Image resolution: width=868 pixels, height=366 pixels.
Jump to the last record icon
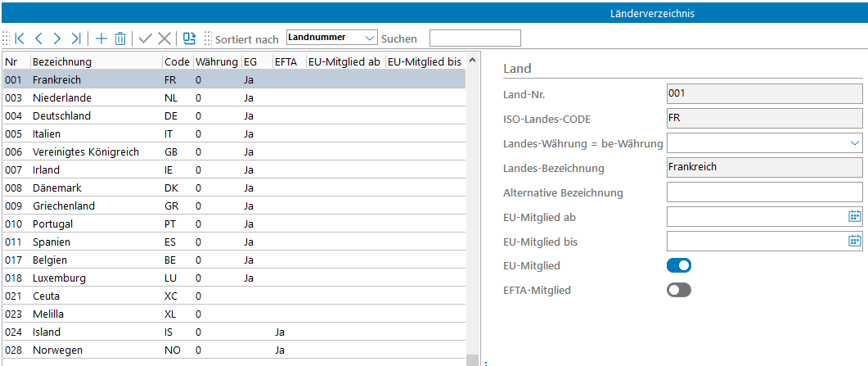[x=76, y=38]
